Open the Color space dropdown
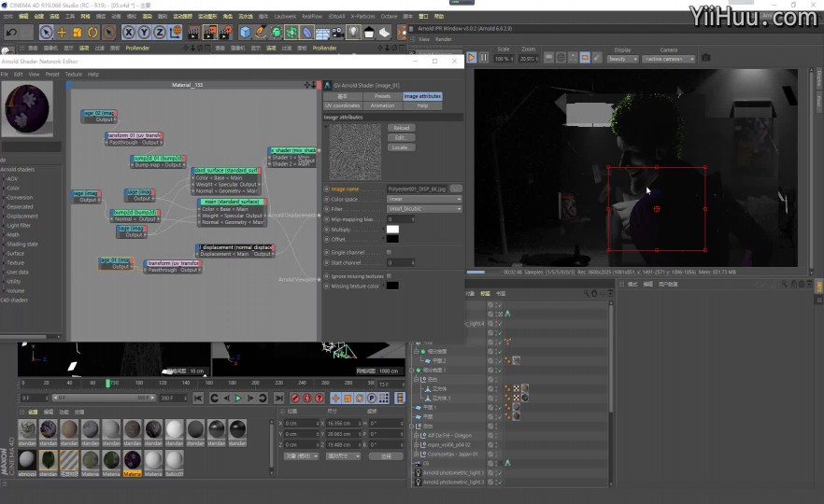Screen dimensions: 824x504 pyautogui.click(x=424, y=199)
